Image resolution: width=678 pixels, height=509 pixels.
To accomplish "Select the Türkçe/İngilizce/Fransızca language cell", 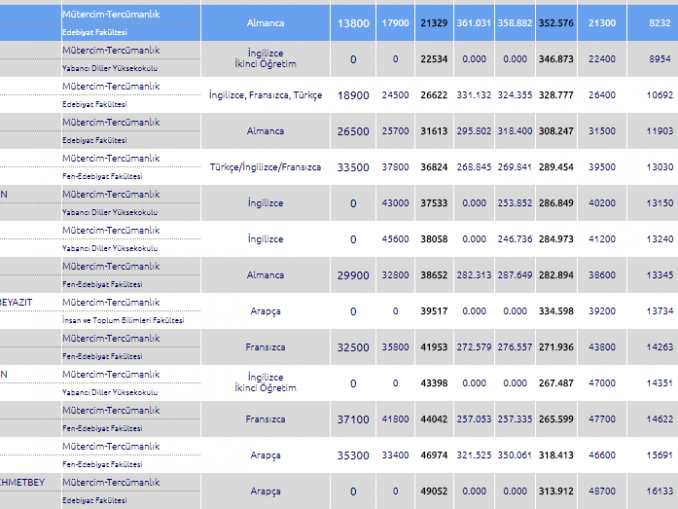I will click(265, 167).
